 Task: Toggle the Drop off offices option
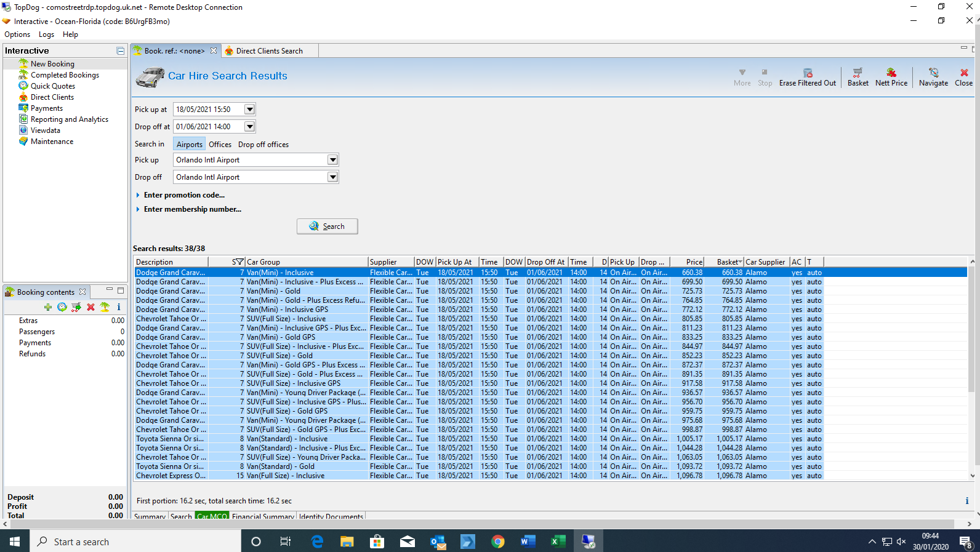point(263,145)
